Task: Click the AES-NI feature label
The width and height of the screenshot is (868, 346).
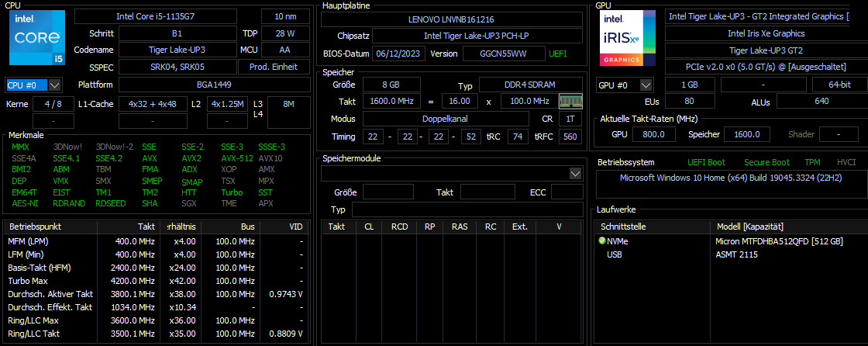Action: tap(24, 203)
